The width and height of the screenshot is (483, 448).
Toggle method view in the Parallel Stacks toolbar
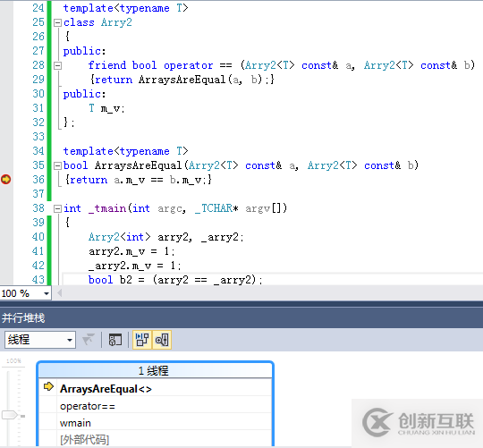click(x=115, y=340)
